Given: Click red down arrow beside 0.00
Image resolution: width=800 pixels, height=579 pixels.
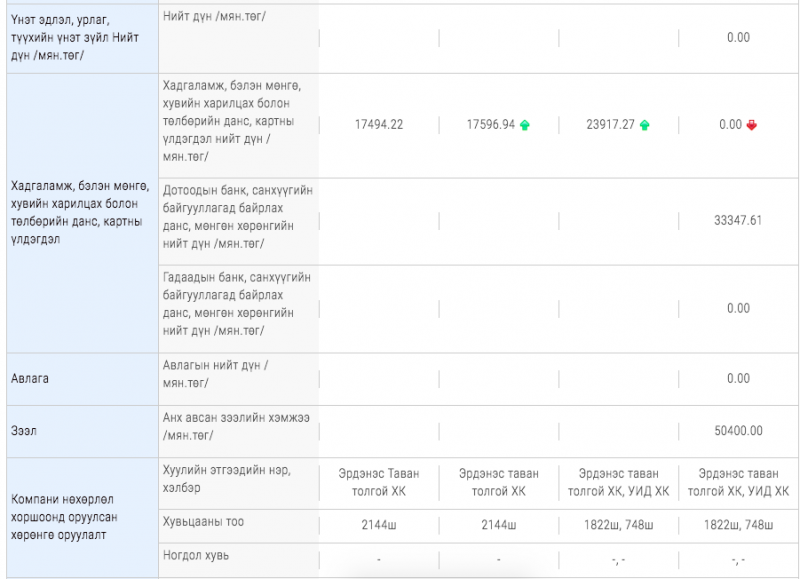Looking at the screenshot, I should pyautogui.click(x=752, y=125).
